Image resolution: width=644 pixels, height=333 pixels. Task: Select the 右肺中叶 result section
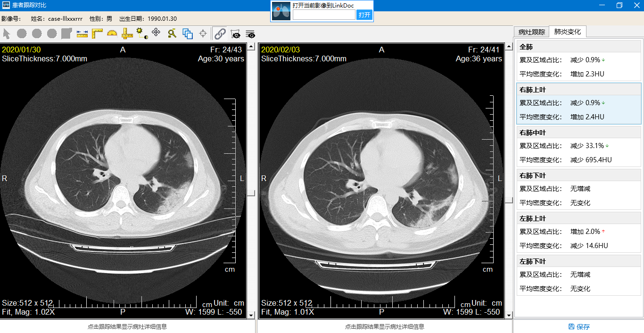(x=579, y=147)
